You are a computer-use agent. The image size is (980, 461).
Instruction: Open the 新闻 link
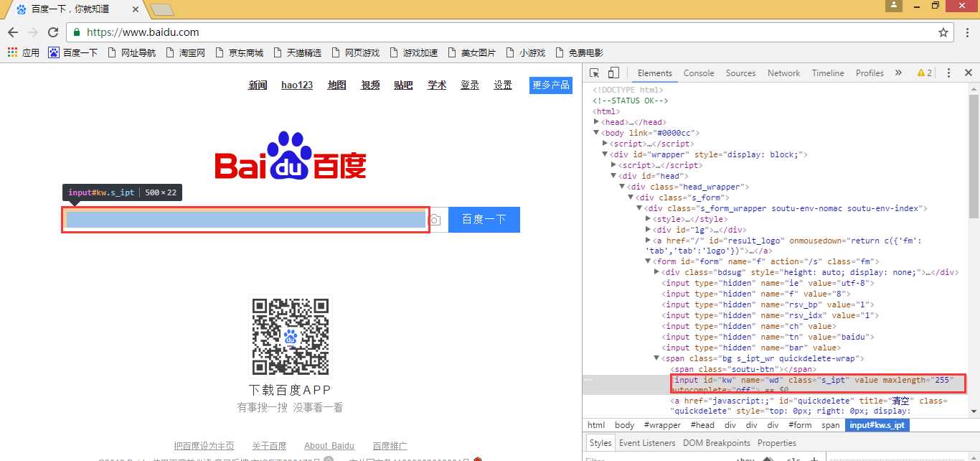click(x=258, y=85)
